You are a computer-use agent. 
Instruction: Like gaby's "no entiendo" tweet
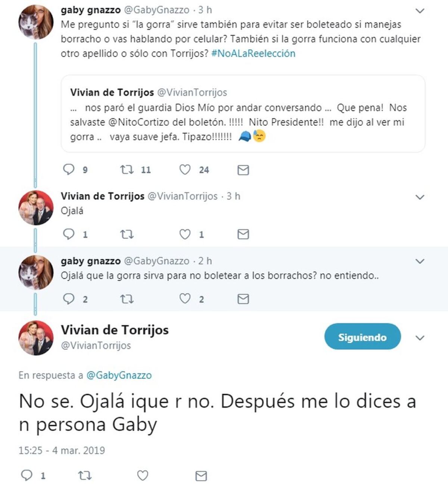(185, 299)
